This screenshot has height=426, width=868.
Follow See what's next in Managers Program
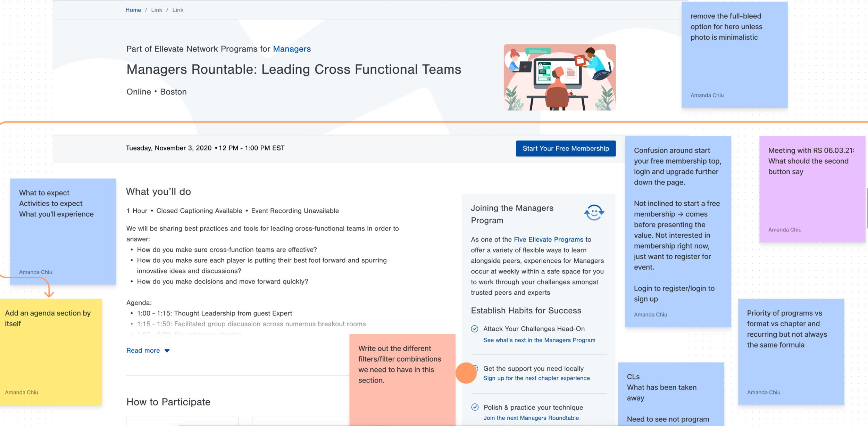click(x=539, y=340)
